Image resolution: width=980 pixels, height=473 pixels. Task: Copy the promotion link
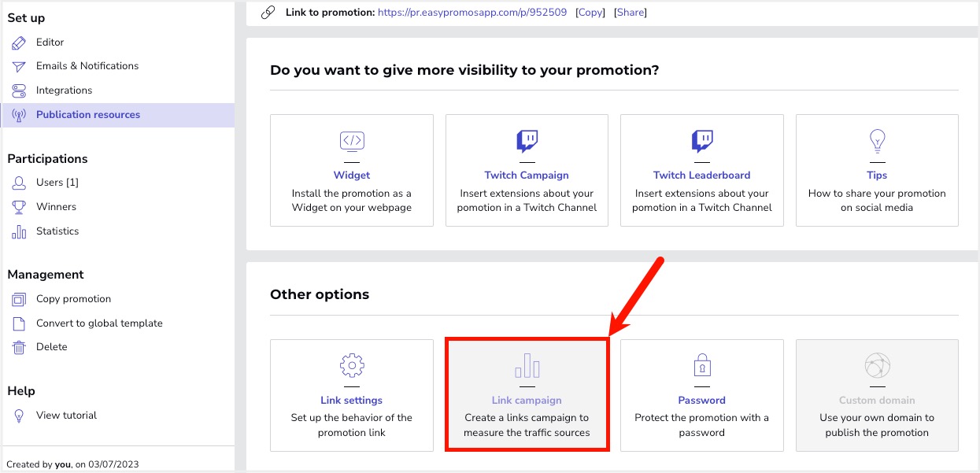[x=590, y=13]
